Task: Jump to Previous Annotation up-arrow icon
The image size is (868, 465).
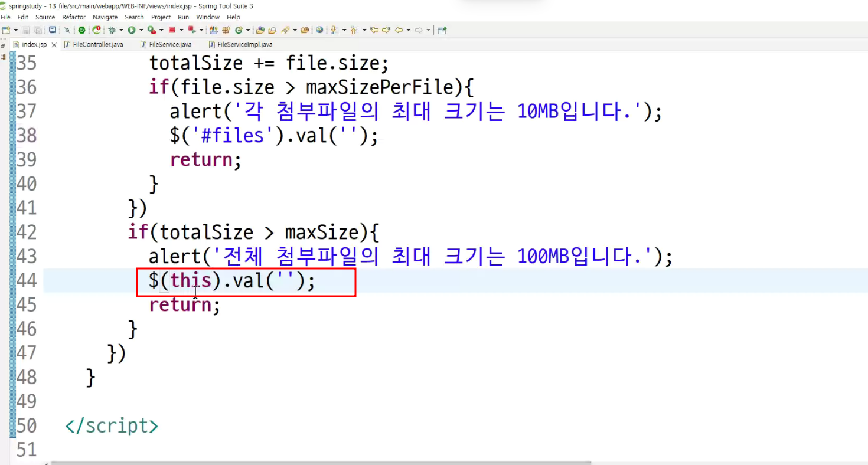Action: (354, 30)
